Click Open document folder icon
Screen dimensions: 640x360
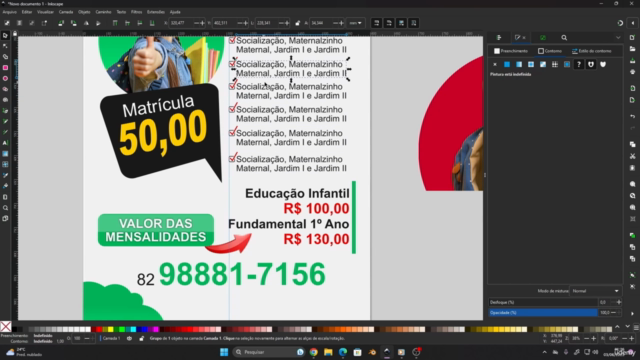pyautogui.click(x=633, y=49)
